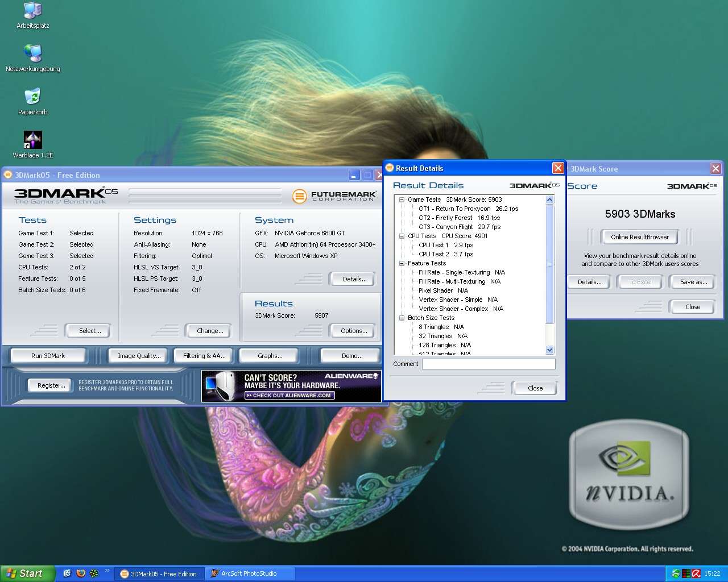Close the Result Details dialog with Close button
The width and height of the screenshot is (728, 582).
click(535, 388)
